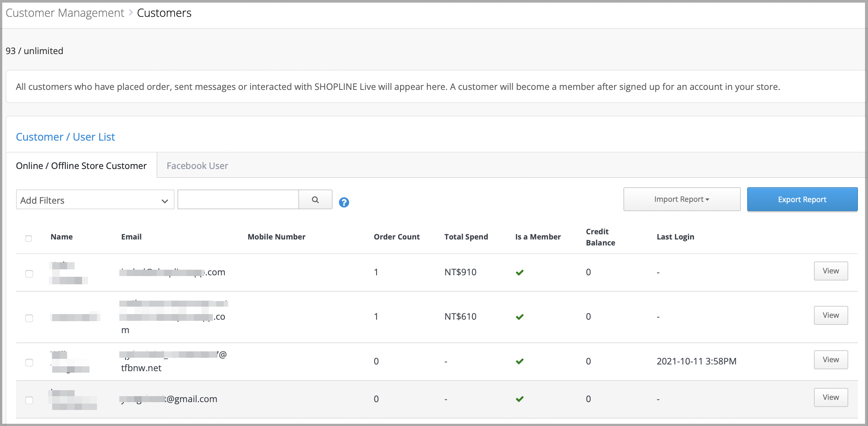868x426 pixels.
Task: Click the Total Spend column header
Action: click(466, 237)
